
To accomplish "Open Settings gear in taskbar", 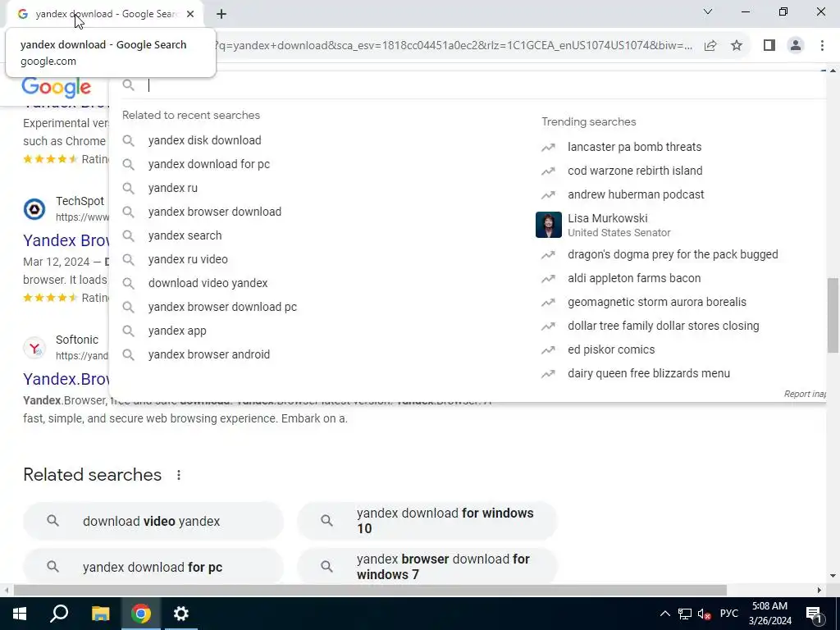I will point(181,614).
